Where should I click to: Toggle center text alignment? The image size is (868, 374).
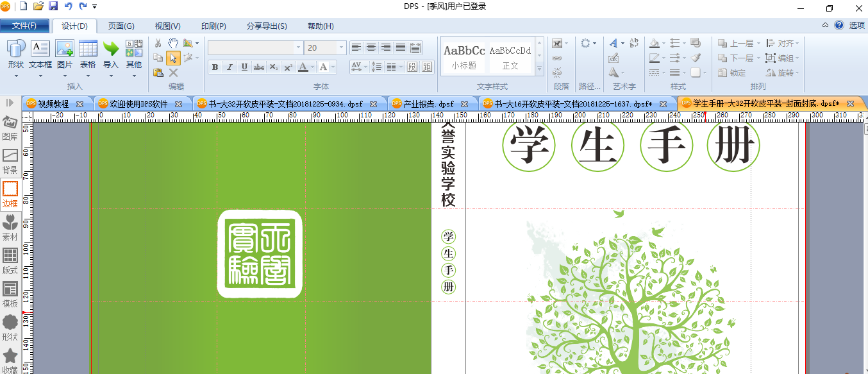(371, 47)
